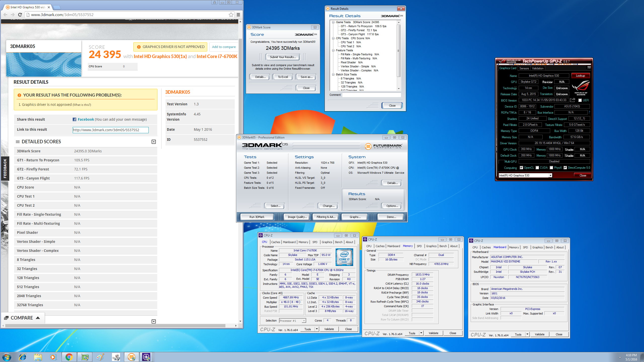Switch to Bench tab in first CPU-Z window
644x362 pixels.
339,242
